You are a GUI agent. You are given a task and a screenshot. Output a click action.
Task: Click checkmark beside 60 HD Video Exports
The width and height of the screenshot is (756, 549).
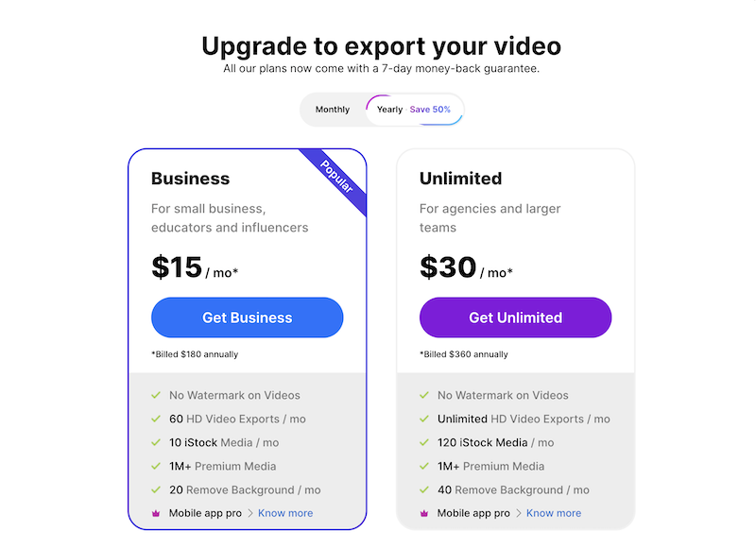(x=156, y=419)
